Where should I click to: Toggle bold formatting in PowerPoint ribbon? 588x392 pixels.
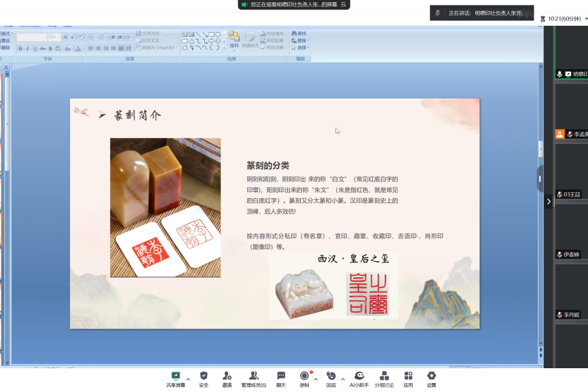tap(20, 49)
